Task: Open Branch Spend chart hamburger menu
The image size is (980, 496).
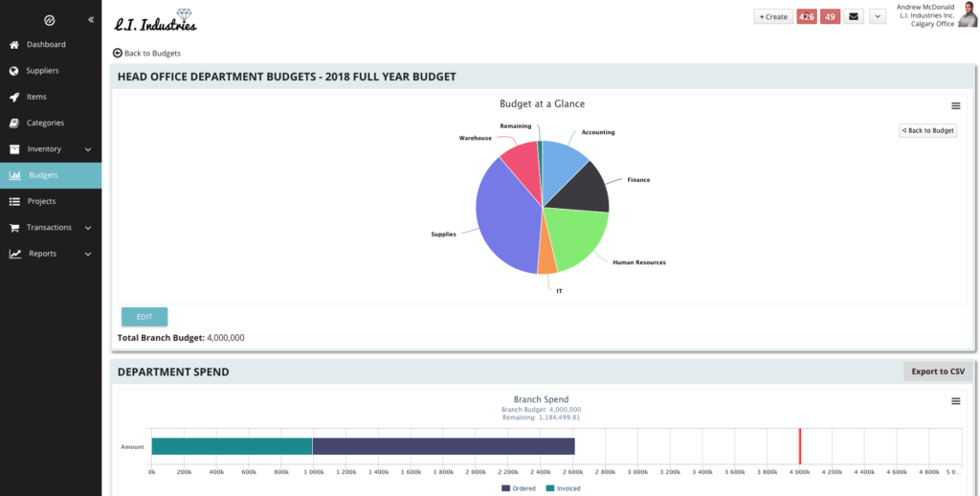Action: [956, 401]
